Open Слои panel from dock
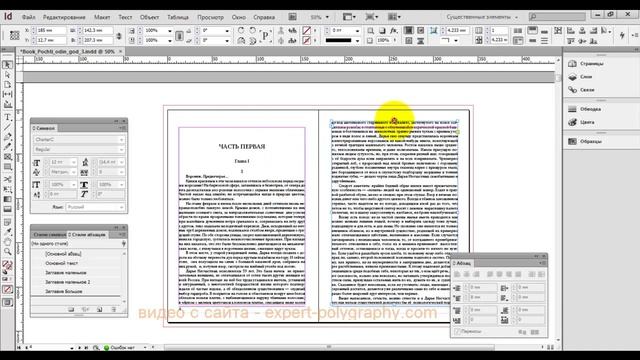 coord(580,77)
